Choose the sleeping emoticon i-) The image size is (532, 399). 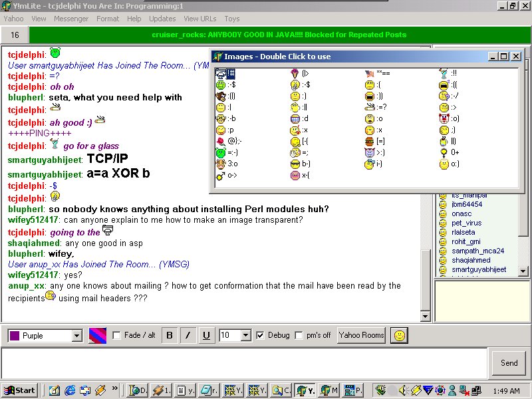coord(374,164)
